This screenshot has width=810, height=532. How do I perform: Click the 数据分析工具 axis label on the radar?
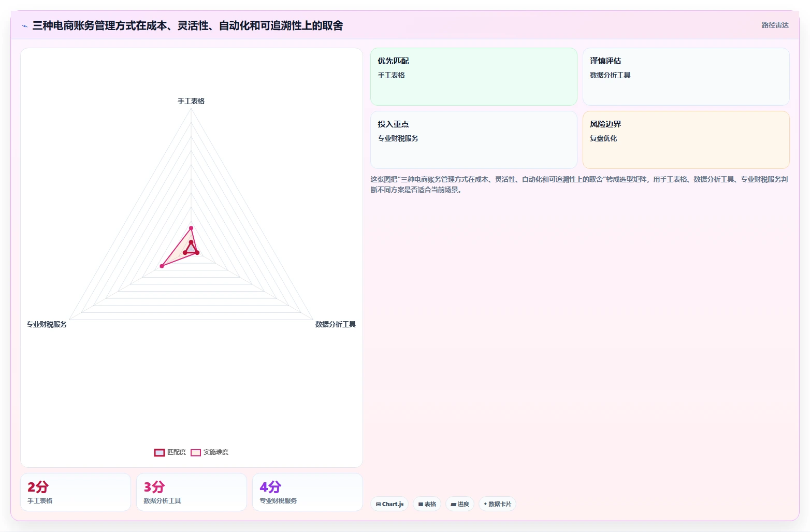(x=335, y=324)
